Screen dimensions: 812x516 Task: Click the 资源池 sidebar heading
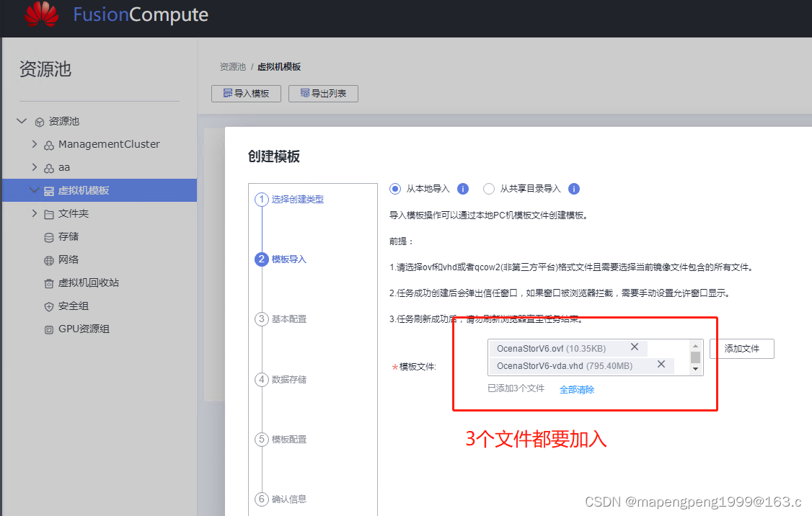45,69
